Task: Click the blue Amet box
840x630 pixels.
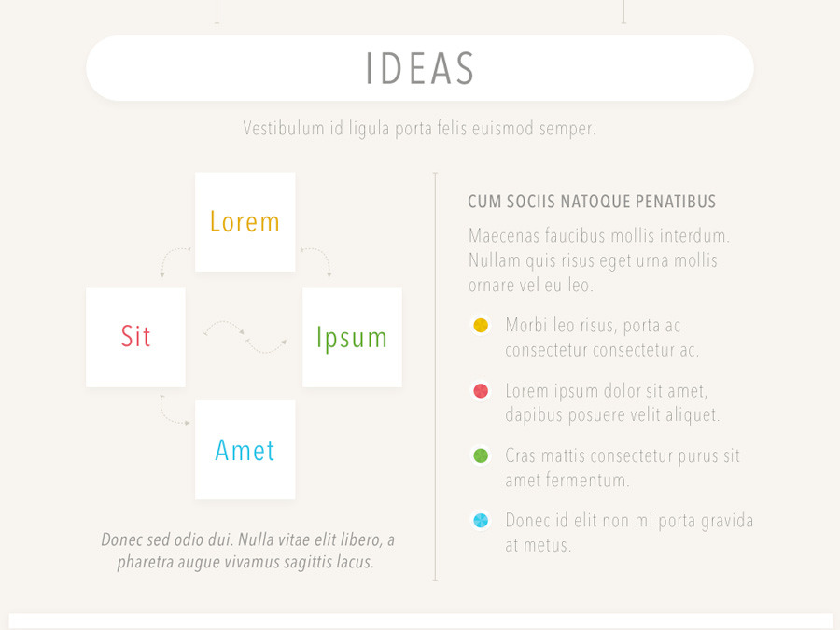Action: [x=245, y=450]
